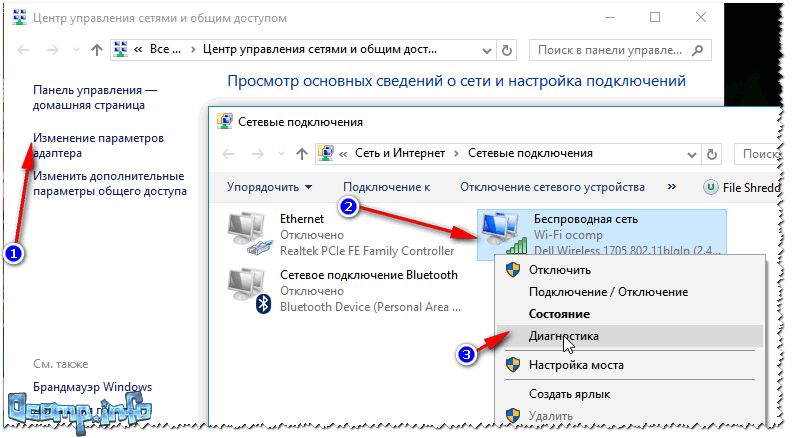Click 'Bluetooth Device (Personal Area ...' text
Viewport: 793px width, 438px height.
(x=371, y=307)
